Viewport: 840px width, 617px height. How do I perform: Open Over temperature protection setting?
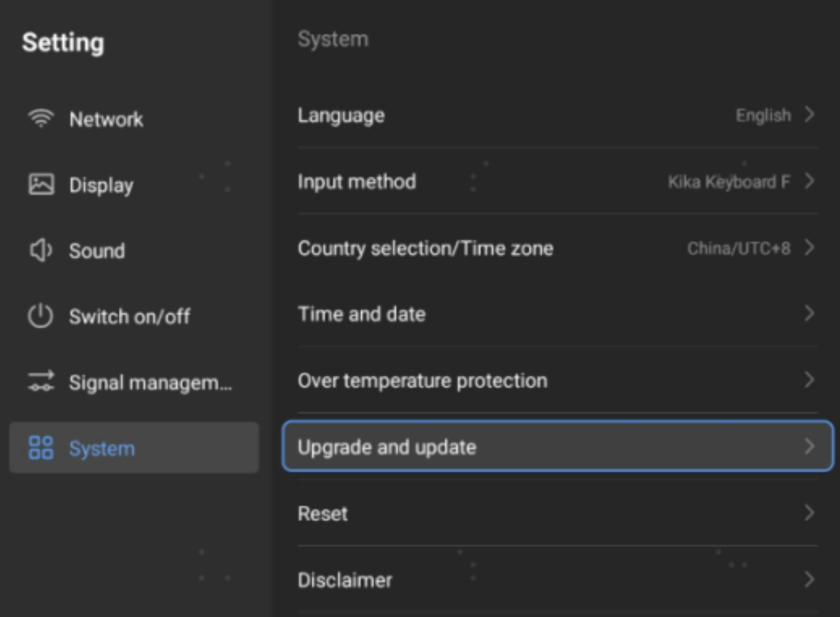click(557, 380)
